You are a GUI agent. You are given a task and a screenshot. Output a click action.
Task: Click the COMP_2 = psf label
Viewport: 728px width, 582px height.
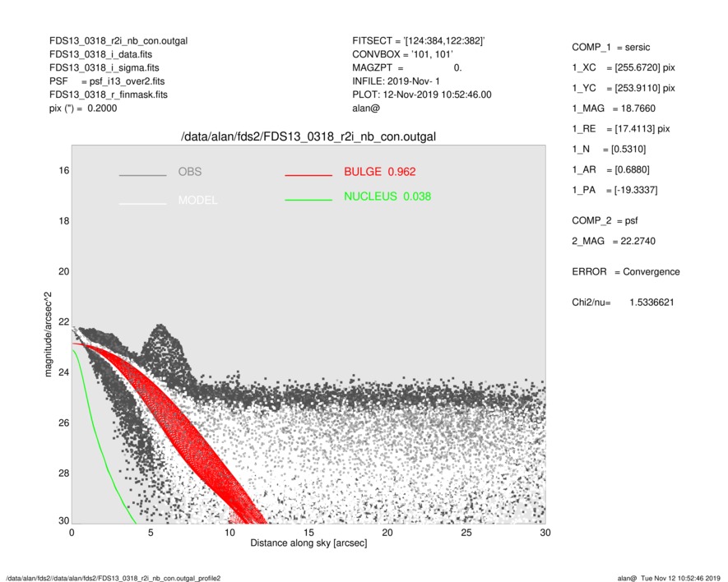605,221
